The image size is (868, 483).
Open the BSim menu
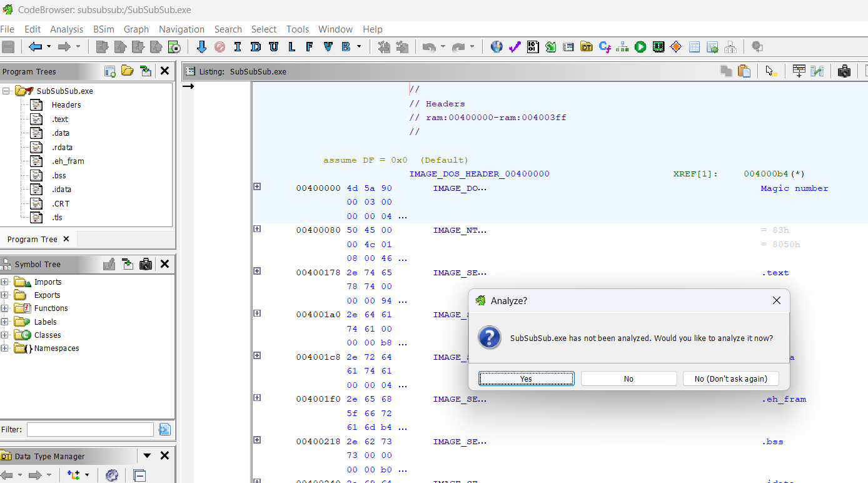[x=103, y=29]
